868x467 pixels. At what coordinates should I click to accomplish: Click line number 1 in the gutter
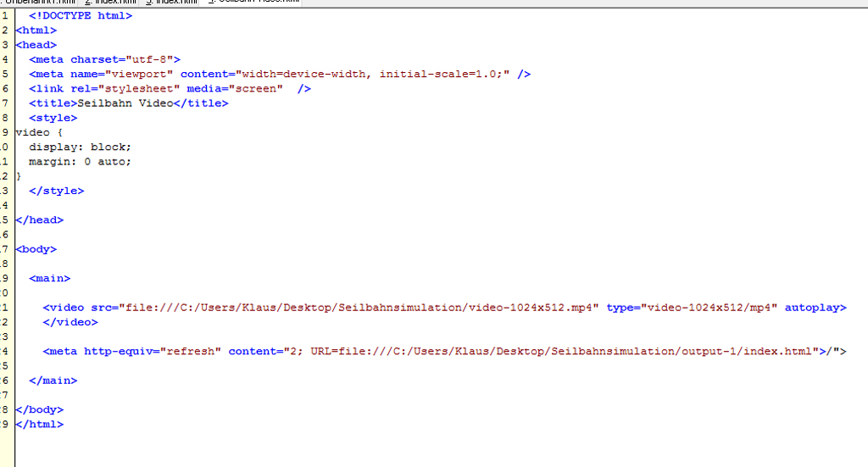click(x=5, y=15)
